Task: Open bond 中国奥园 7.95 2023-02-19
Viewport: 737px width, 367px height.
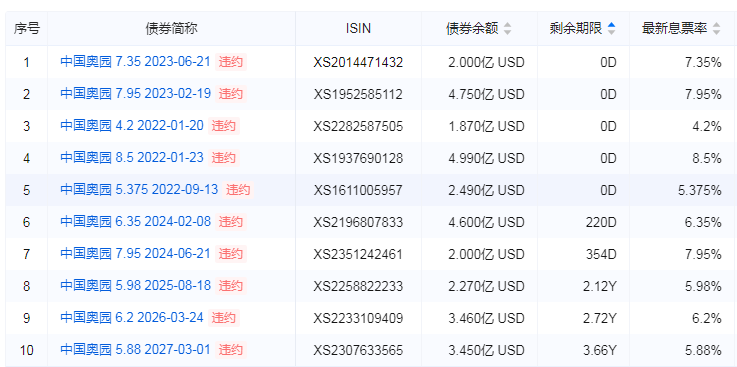Action: point(136,94)
